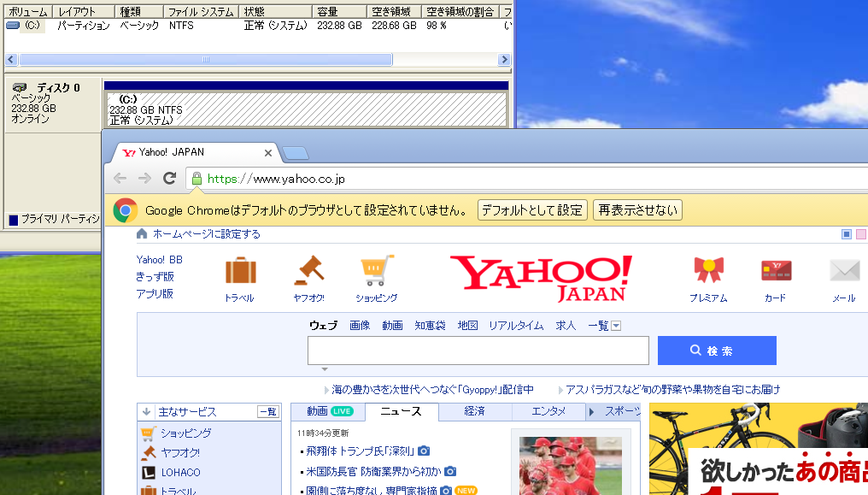Select the (C:) 232.88 GB NTFS partition block

click(x=306, y=109)
